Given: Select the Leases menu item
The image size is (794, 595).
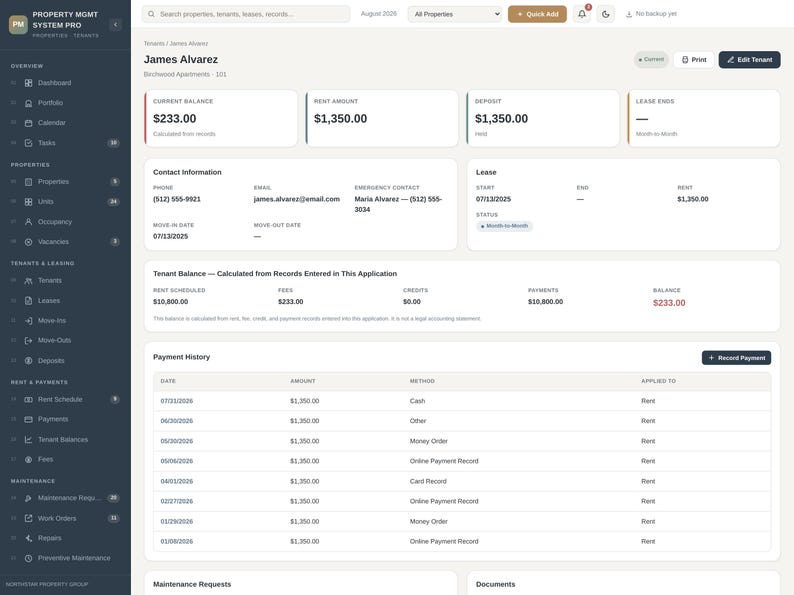Looking at the screenshot, I should coord(65,301).
